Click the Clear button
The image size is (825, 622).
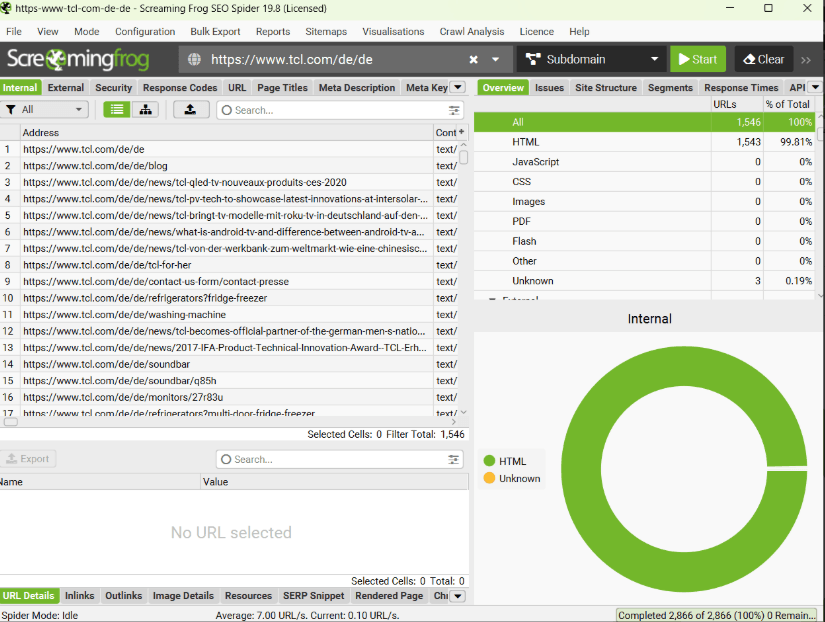[762, 59]
